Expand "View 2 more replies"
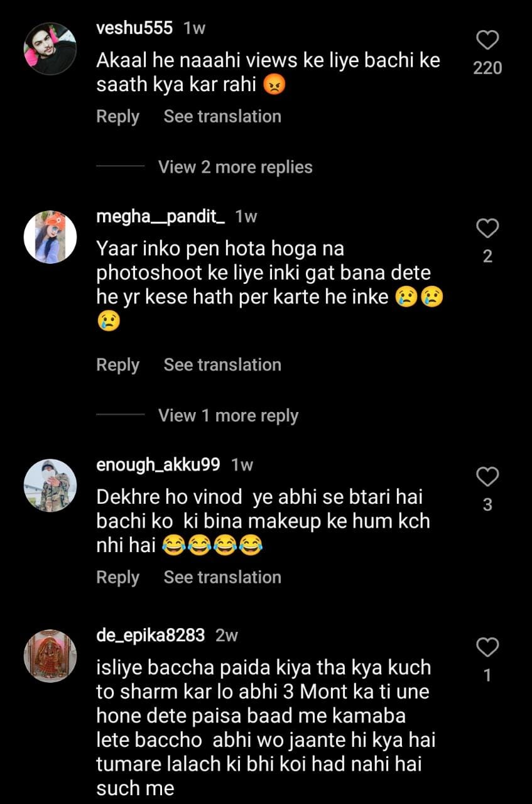Image resolution: width=532 pixels, height=804 pixels. 235,167
